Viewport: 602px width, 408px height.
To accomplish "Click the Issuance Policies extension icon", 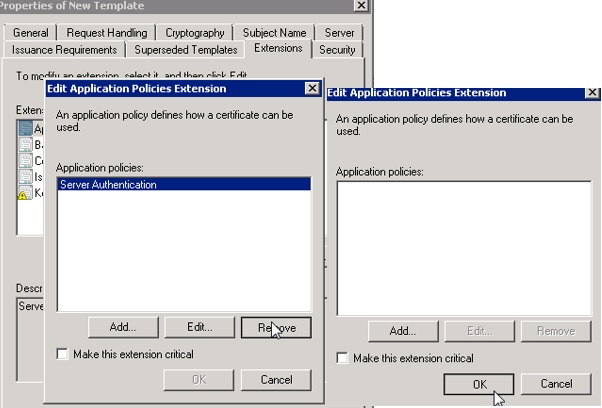I will 25,177.
